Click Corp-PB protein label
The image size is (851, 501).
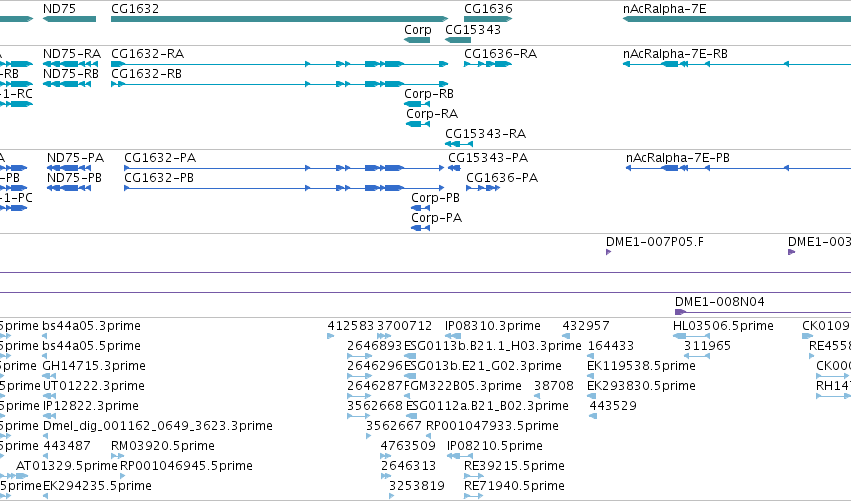(x=435, y=198)
